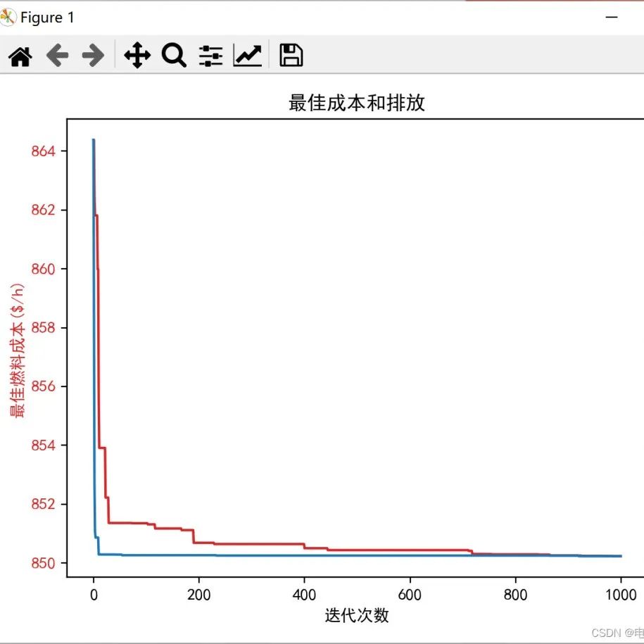This screenshot has width=644, height=644.
Task: Click the Back arrow to previous view
Action: [x=58, y=54]
